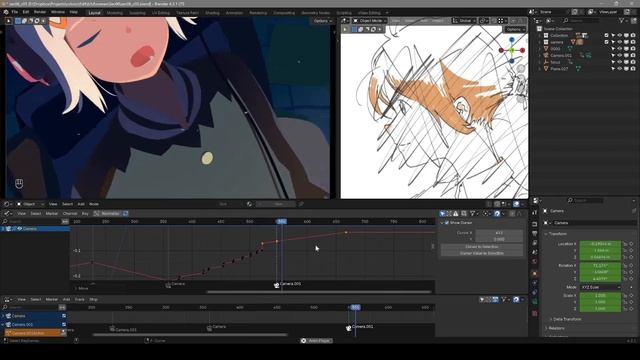Select Plane.027 in the outliner
The width and height of the screenshot is (640, 360).
559,69
